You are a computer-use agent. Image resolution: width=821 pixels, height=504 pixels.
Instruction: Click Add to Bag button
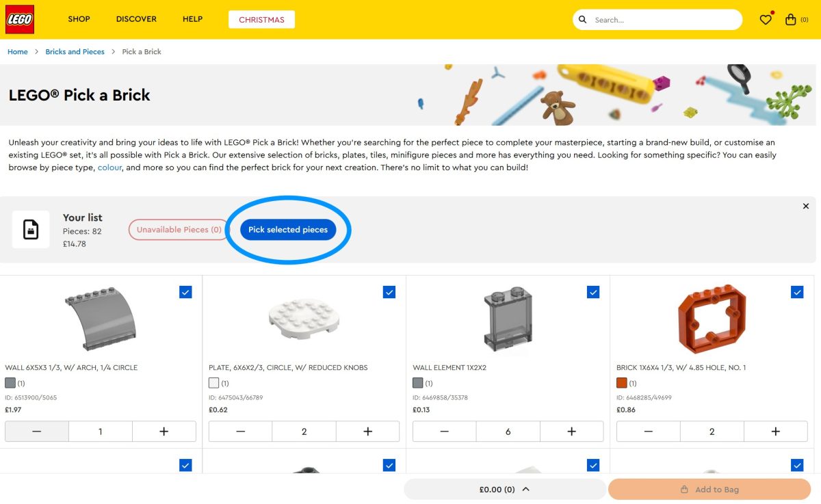709,490
